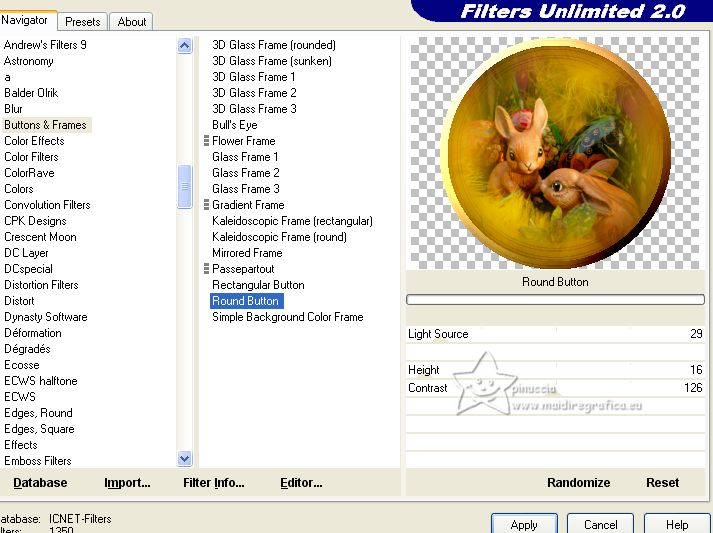
Task: Choose Simple Background Color Frame filter
Action: 287,317
